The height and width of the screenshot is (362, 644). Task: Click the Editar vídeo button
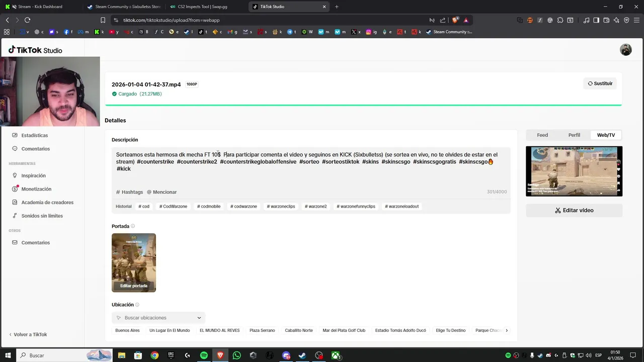pyautogui.click(x=574, y=210)
